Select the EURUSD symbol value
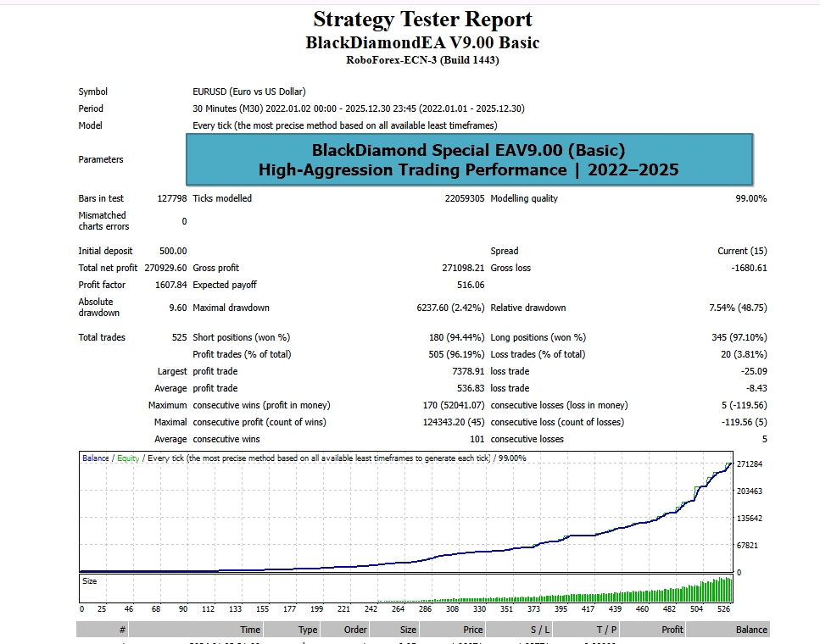Image resolution: width=820 pixels, height=644 pixels. click(x=249, y=92)
